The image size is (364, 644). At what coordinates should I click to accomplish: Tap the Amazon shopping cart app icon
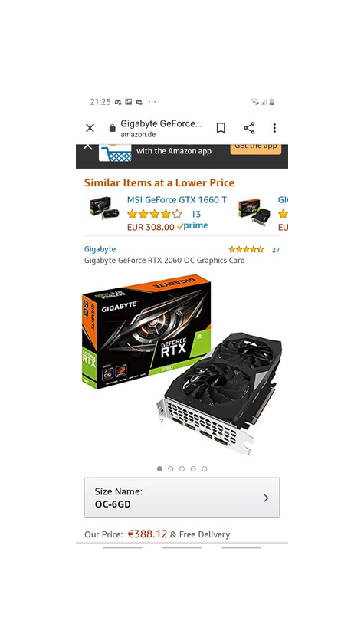tap(115, 153)
